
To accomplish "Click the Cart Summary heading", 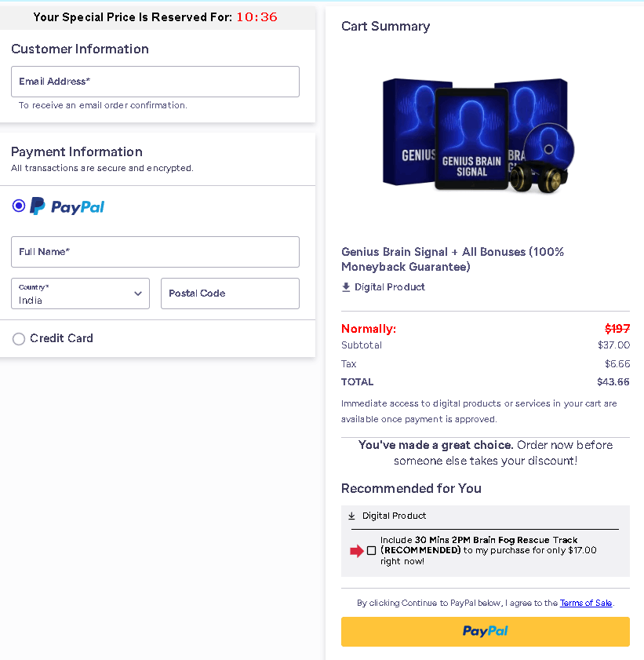I will (x=385, y=26).
